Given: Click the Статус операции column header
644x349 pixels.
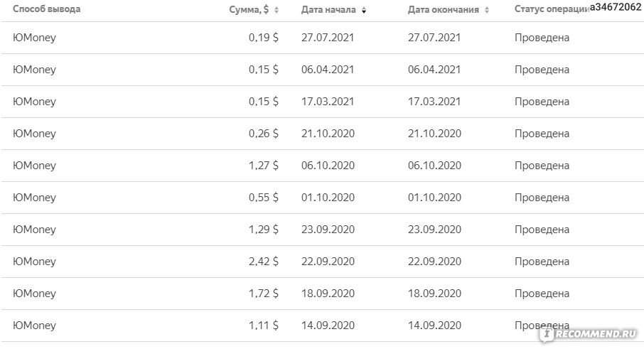Looking at the screenshot, I should [x=552, y=9].
